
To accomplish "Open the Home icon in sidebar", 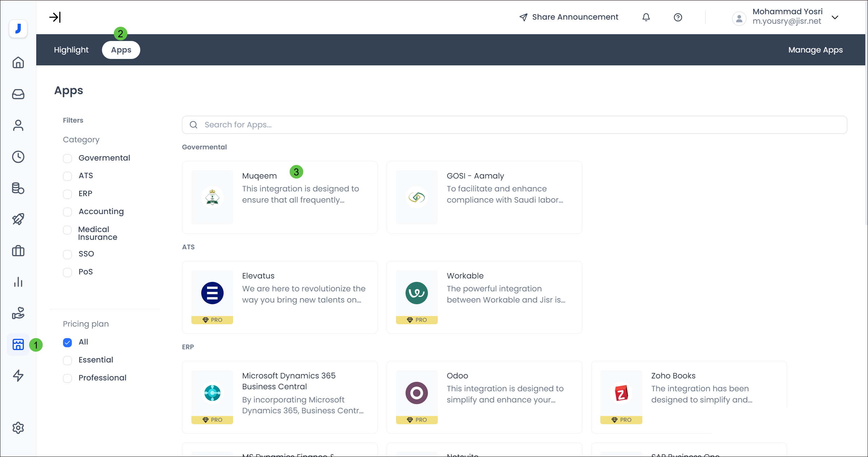I will click(18, 62).
